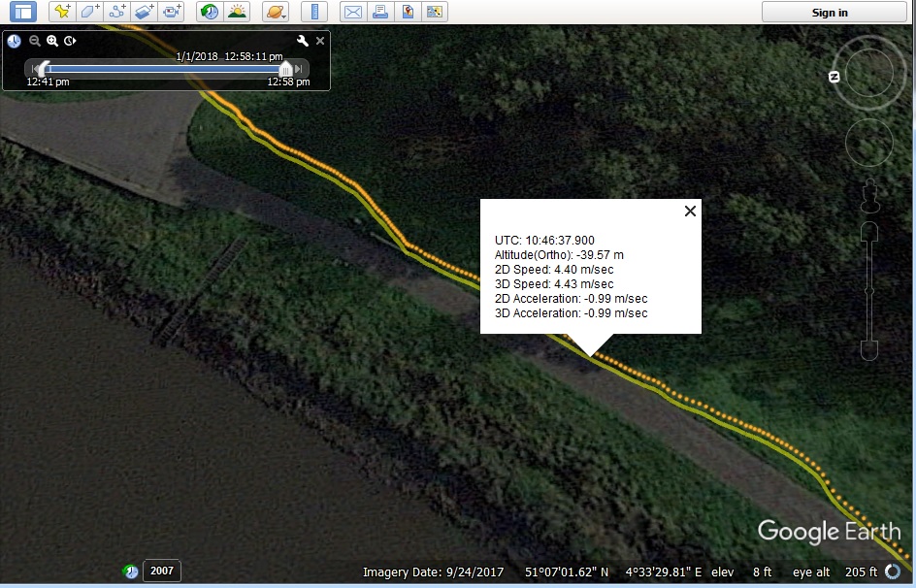
Task: Print the current view
Action: click(x=380, y=12)
